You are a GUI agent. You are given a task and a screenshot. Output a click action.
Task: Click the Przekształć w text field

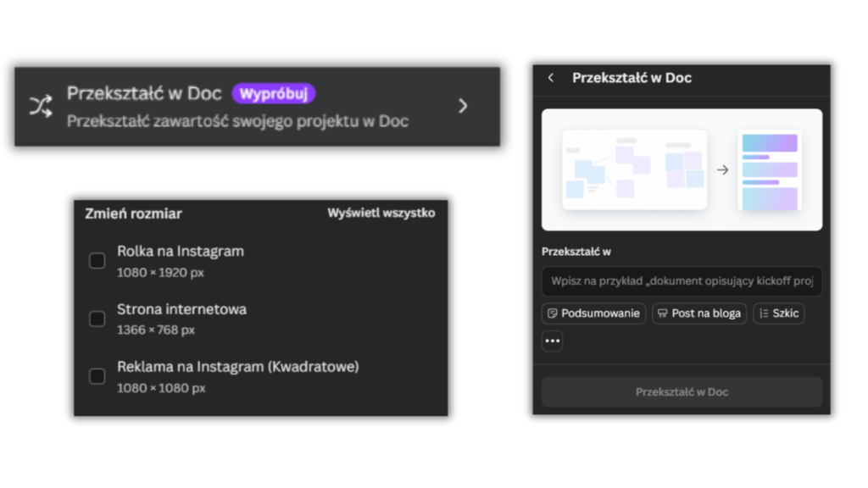point(682,281)
